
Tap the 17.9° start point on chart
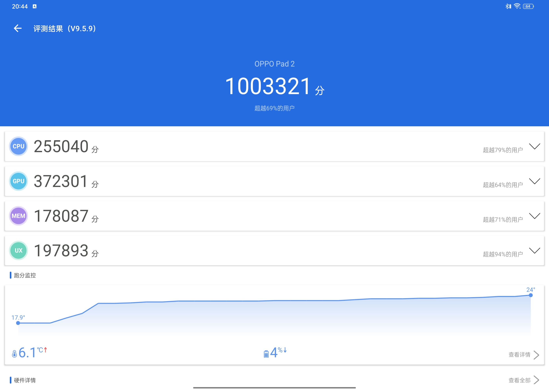pyautogui.click(x=18, y=323)
